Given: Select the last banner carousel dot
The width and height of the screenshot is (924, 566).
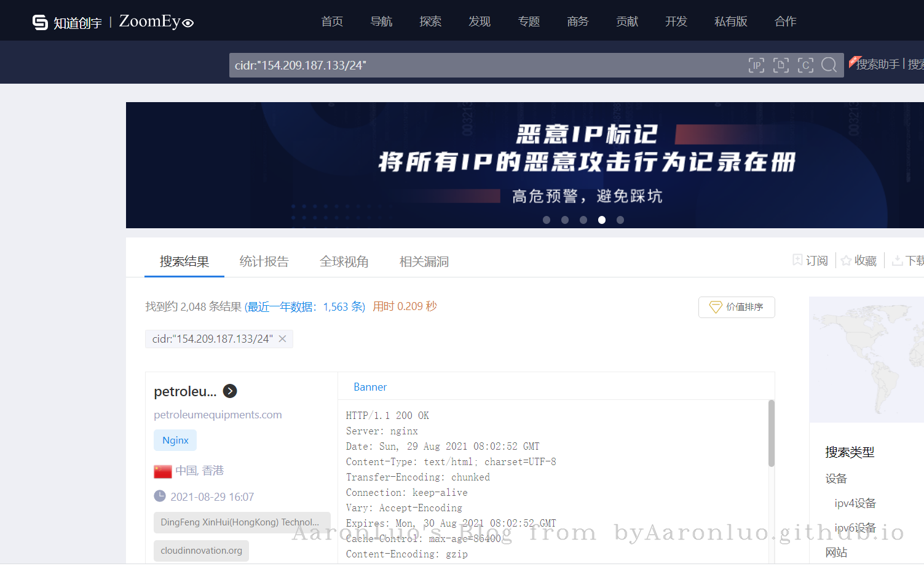Looking at the screenshot, I should click(620, 220).
